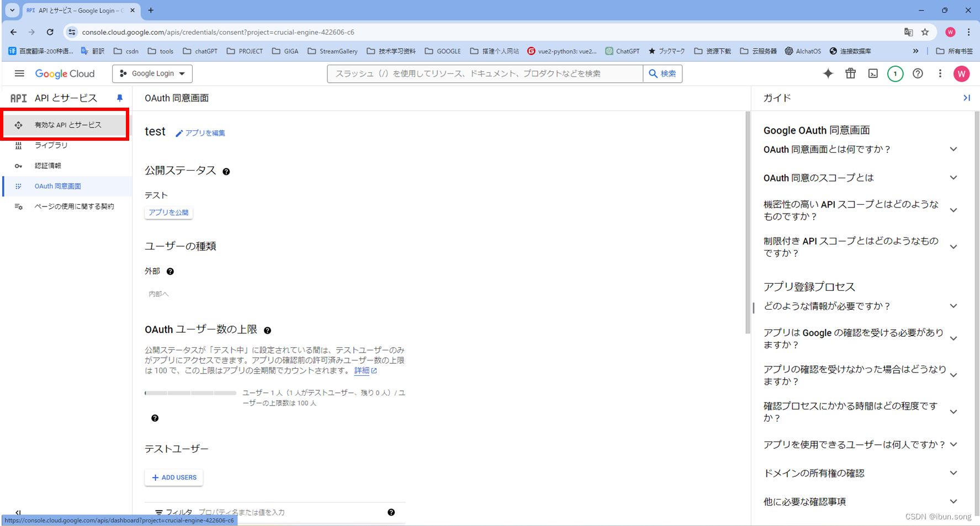Click ADD USERS button
Image resolution: width=980 pixels, height=526 pixels.
pos(174,477)
